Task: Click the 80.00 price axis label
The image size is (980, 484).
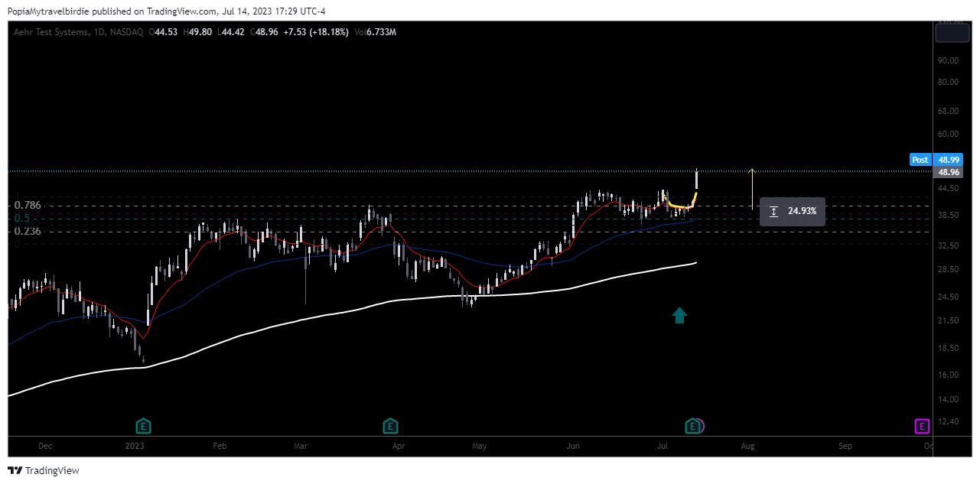Action: coord(949,83)
